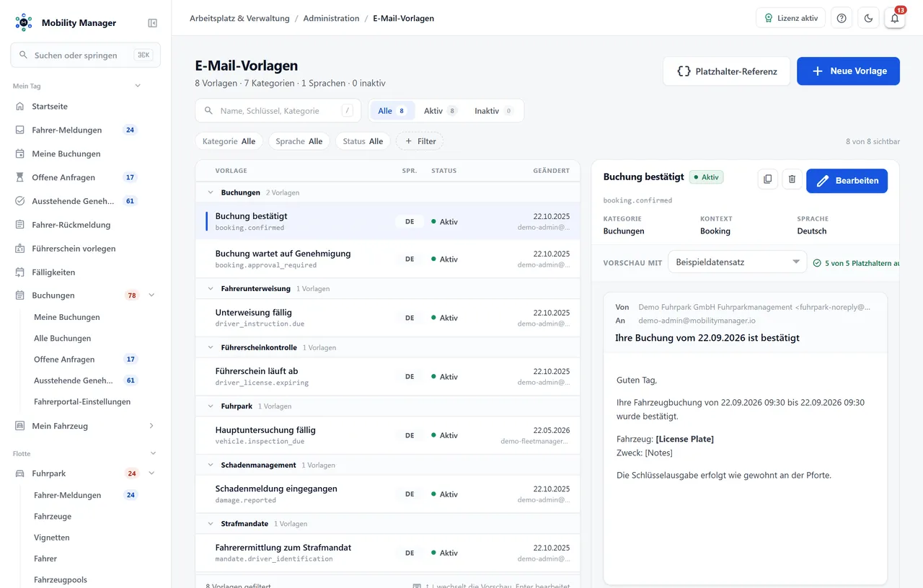Collapse the Führerscheinkontrolle template group
The height and width of the screenshot is (588, 923).
211,347
